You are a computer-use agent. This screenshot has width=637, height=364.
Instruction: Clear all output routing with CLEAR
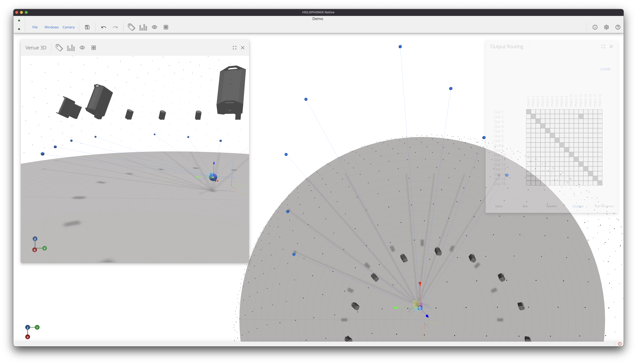pyautogui.click(x=605, y=69)
